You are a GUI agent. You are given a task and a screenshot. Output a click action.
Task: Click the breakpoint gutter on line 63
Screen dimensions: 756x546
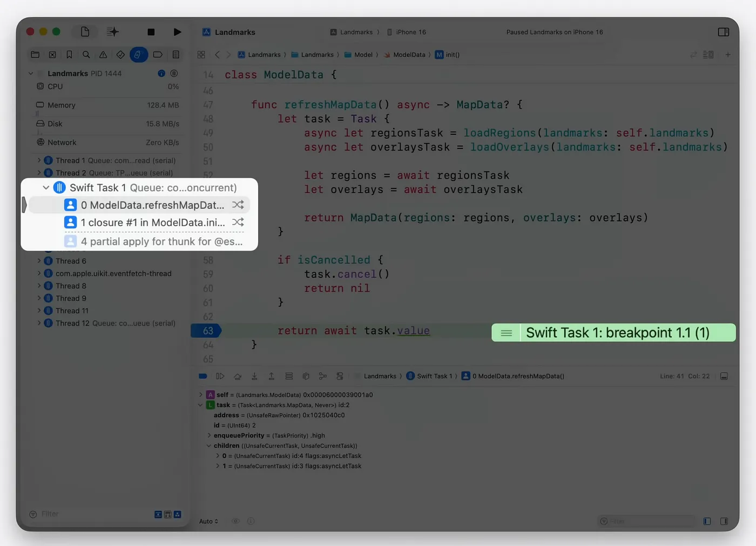click(x=207, y=331)
